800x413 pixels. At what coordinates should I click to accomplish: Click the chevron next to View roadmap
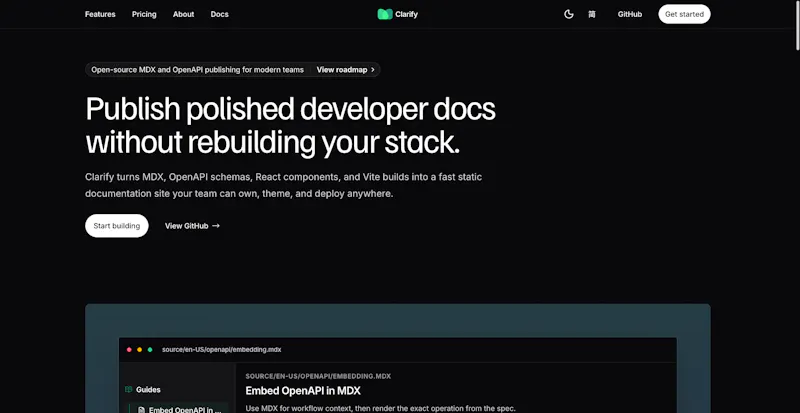coord(372,70)
